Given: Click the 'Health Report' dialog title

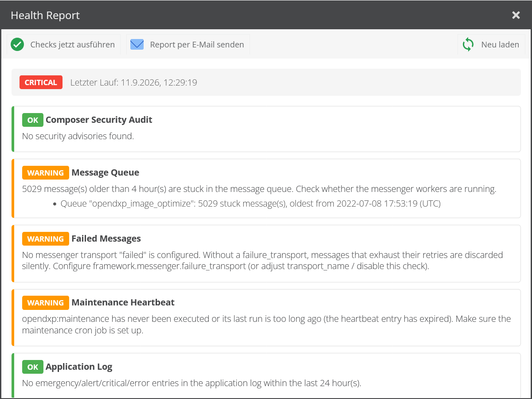Looking at the screenshot, I should 45,15.
